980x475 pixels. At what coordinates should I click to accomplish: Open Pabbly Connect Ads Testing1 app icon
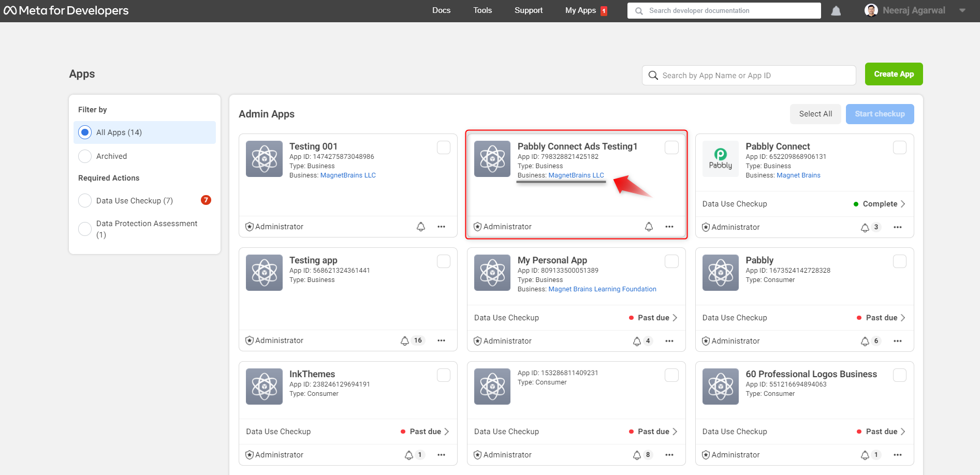[492, 159]
